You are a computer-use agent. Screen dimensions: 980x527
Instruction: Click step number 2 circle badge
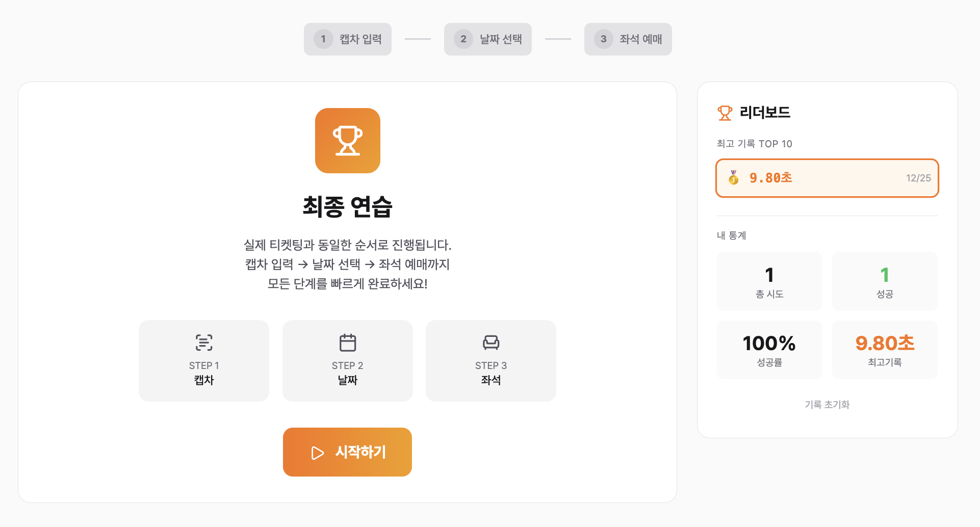point(463,39)
